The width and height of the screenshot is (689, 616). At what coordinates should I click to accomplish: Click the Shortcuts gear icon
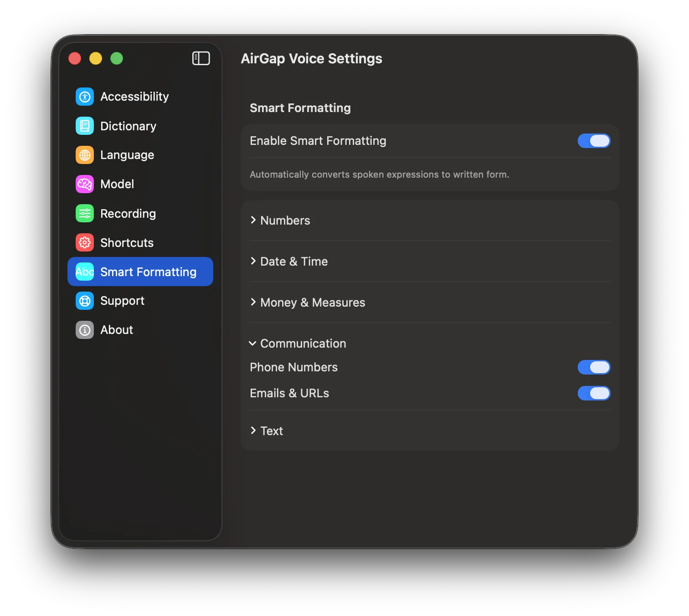(x=85, y=242)
